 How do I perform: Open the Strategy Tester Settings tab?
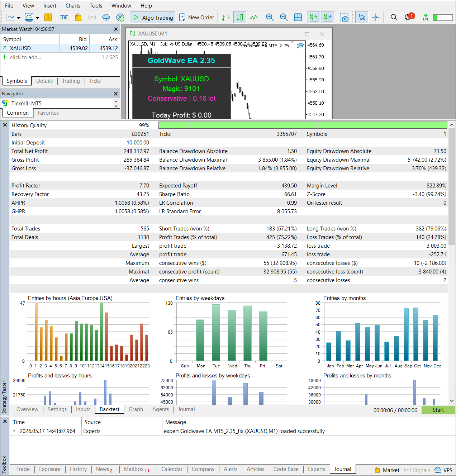[x=57, y=409]
